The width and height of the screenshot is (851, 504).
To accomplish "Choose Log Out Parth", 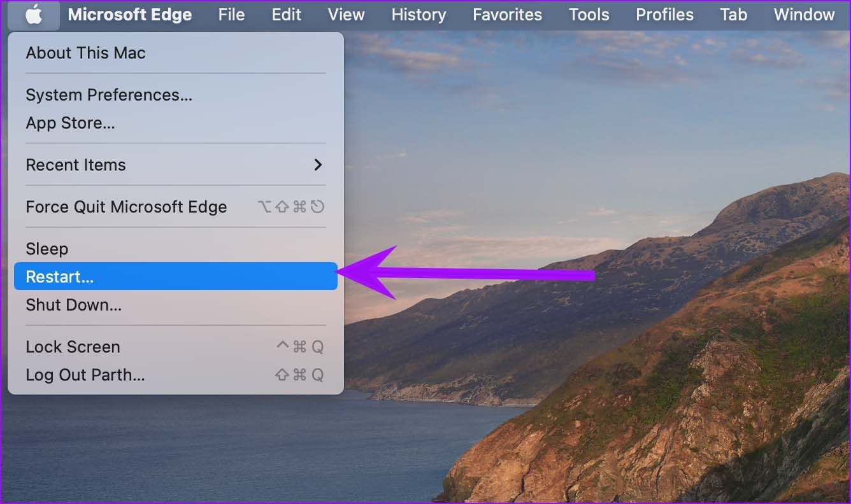I will 176,375.
